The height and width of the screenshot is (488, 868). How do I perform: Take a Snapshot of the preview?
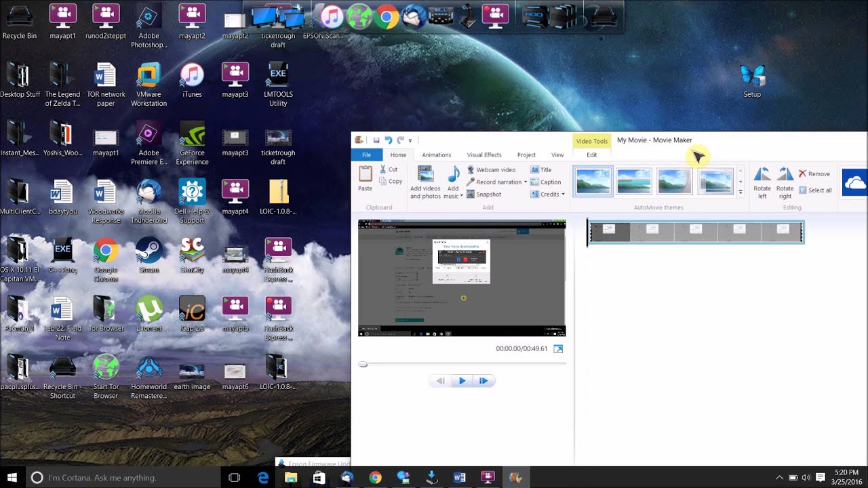click(484, 195)
